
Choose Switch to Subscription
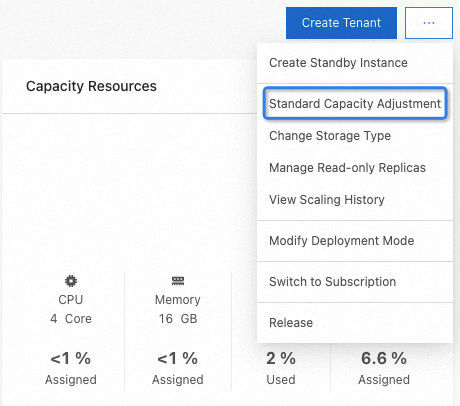coord(355,282)
